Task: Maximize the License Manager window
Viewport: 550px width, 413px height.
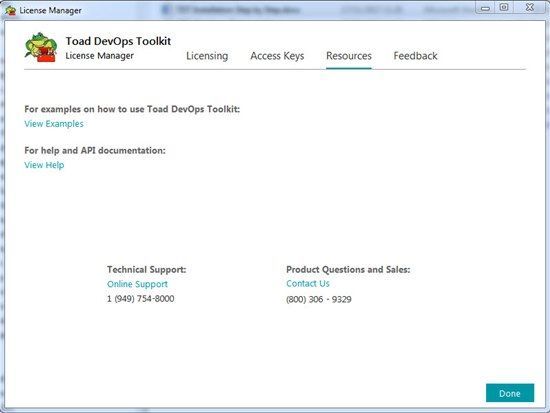Action: (504, 7)
